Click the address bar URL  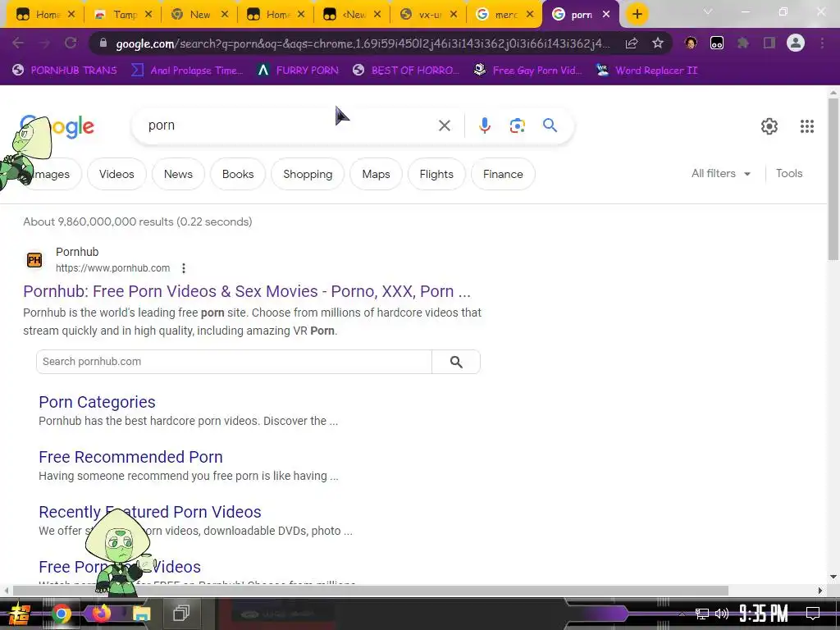point(363,43)
